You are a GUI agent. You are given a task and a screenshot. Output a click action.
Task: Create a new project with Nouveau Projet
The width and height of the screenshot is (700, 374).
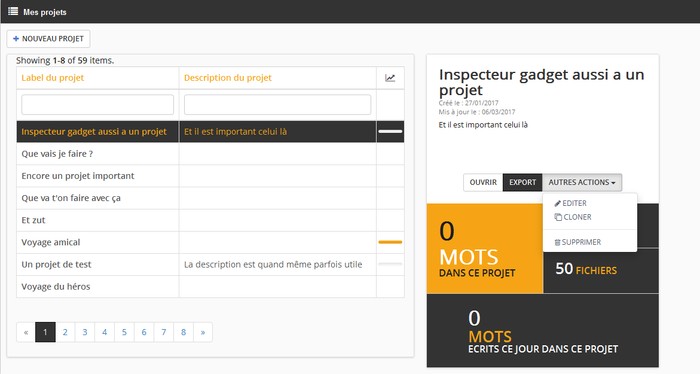coord(48,39)
